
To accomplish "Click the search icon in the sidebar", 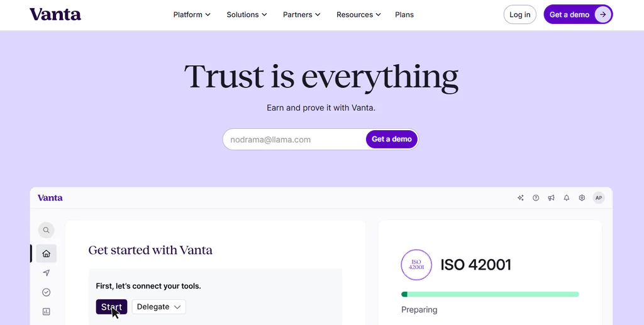I will [46, 230].
